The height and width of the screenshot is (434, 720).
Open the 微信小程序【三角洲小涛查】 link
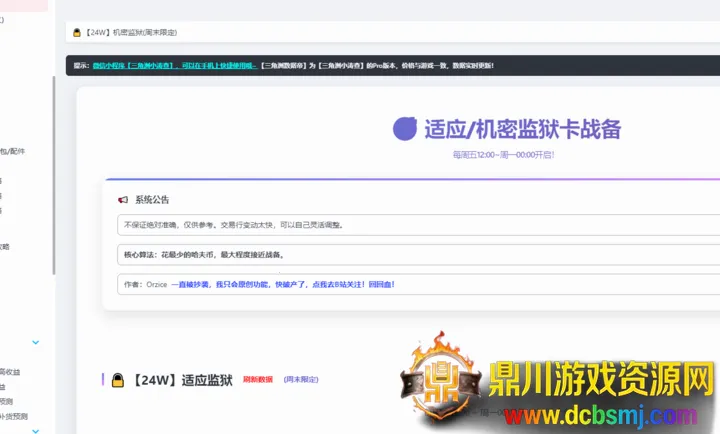(134, 66)
